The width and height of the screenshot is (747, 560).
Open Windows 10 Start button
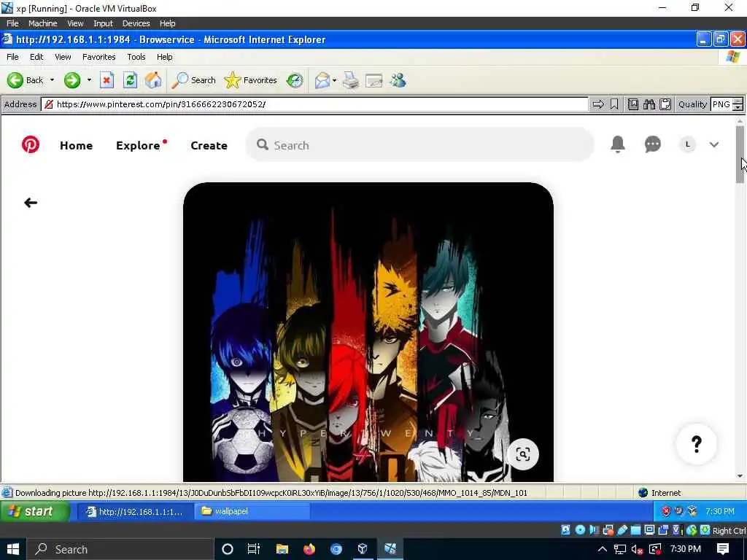click(13, 549)
